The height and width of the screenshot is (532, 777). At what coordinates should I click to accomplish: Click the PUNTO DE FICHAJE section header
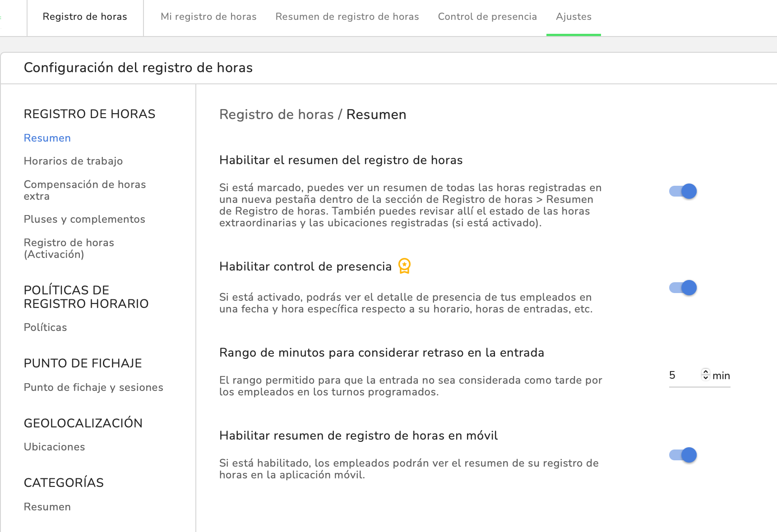point(83,363)
